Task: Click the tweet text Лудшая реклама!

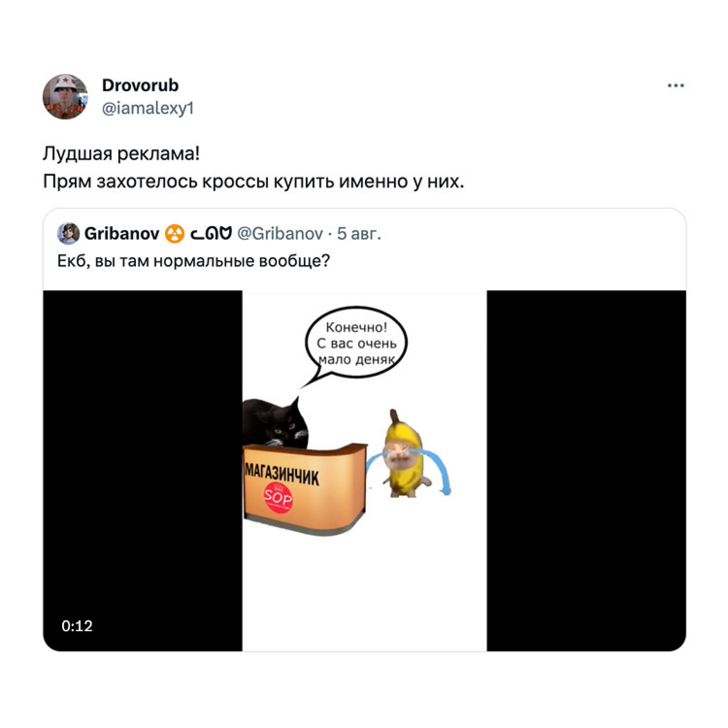Action: click(121, 154)
